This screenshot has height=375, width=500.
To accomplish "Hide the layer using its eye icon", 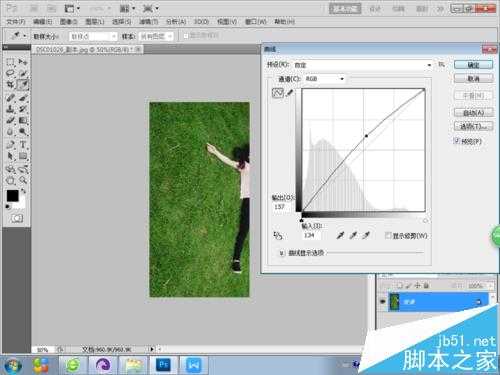I will point(383,302).
